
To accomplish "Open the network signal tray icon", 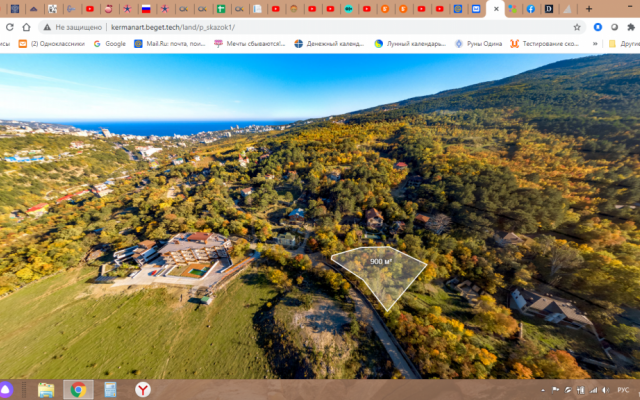I will 593,390.
